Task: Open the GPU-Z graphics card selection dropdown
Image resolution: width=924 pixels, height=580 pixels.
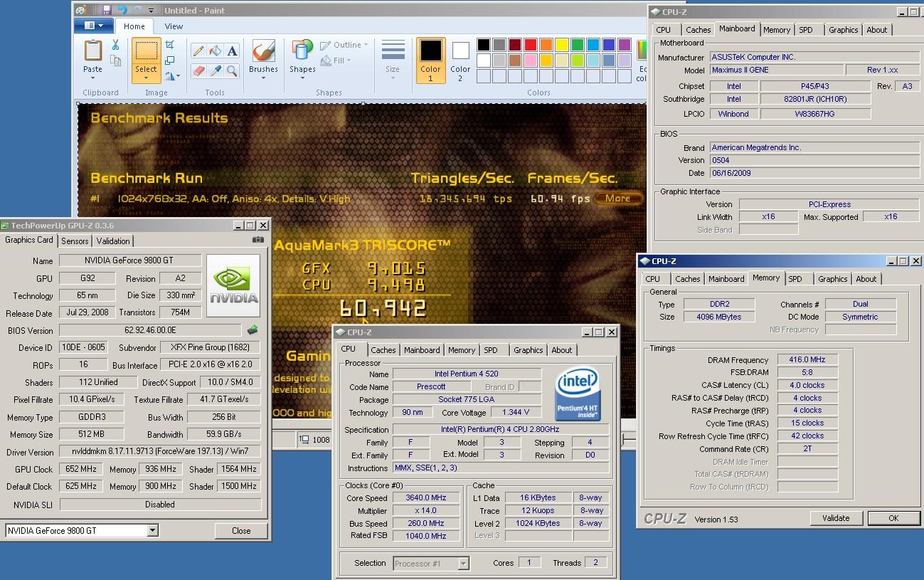Action: 152,530
